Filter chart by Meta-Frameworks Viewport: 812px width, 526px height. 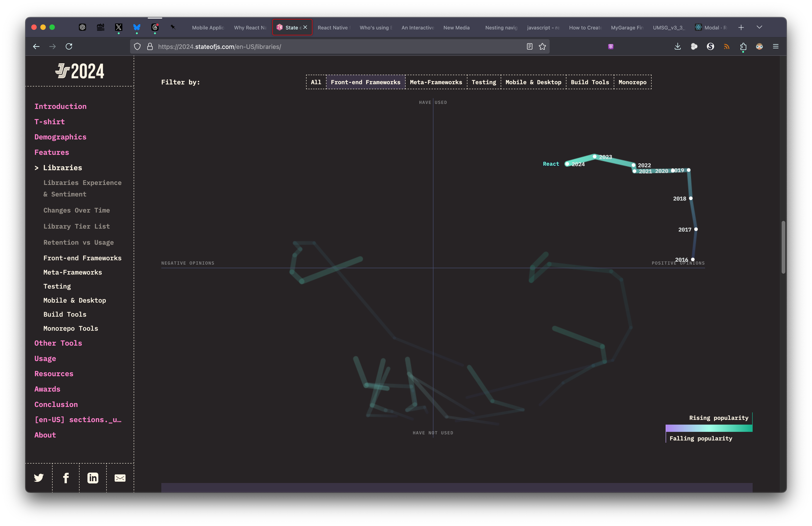tap(436, 82)
